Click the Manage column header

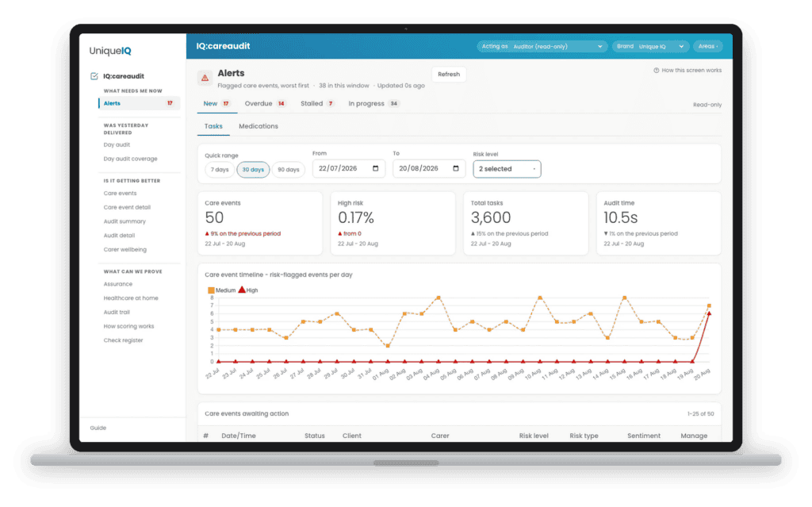click(694, 436)
